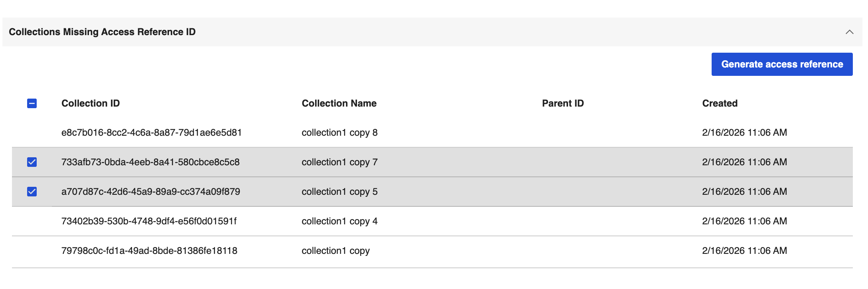
Task: Check the checkbox for collection1 copy 8
Action: pos(33,133)
